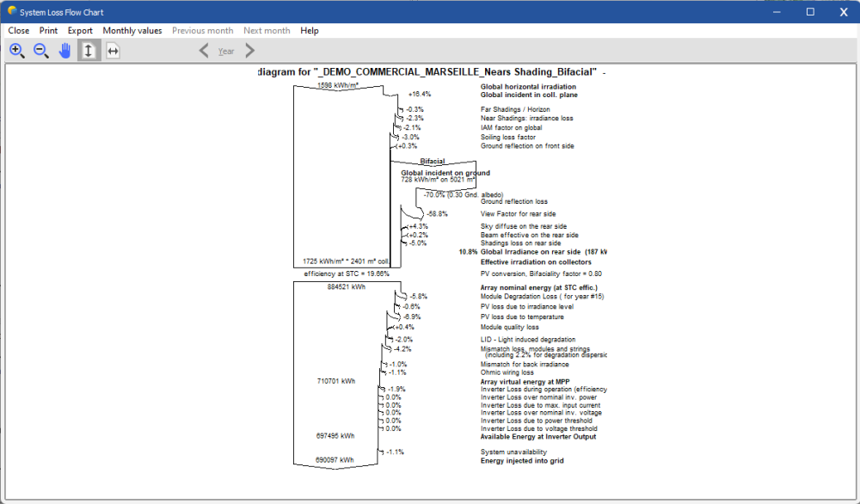This screenshot has height=504, width=860.
Task: Open the Close menu item
Action: [19, 30]
